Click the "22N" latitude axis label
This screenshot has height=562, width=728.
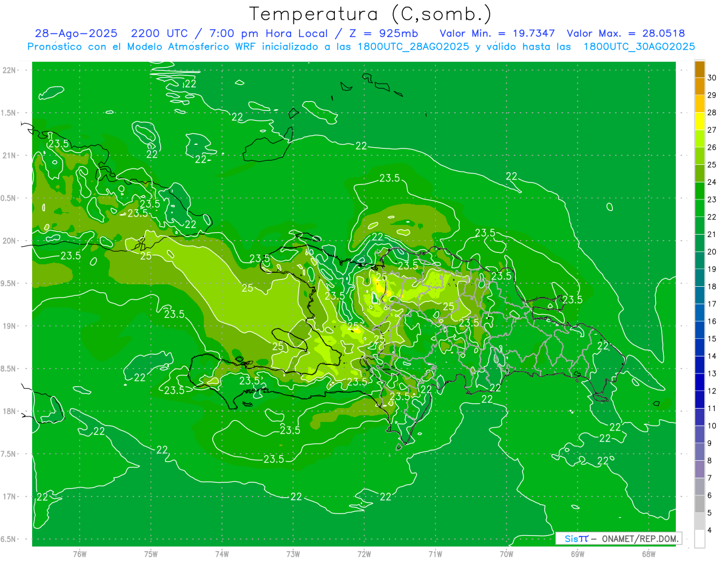[x=9, y=70]
